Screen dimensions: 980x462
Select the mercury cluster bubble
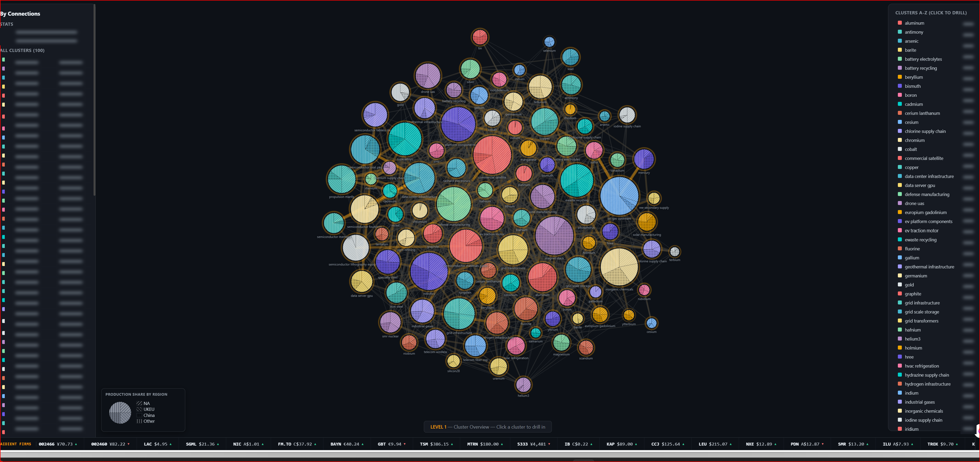(644, 159)
